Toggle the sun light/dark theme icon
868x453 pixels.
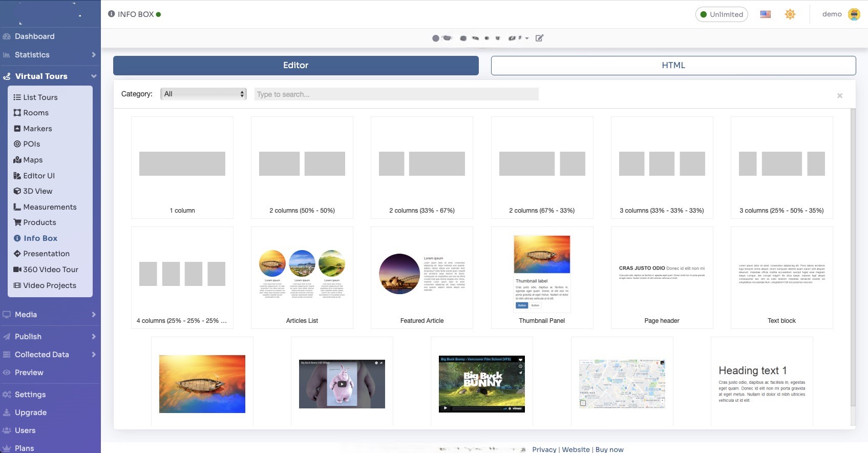tap(790, 14)
